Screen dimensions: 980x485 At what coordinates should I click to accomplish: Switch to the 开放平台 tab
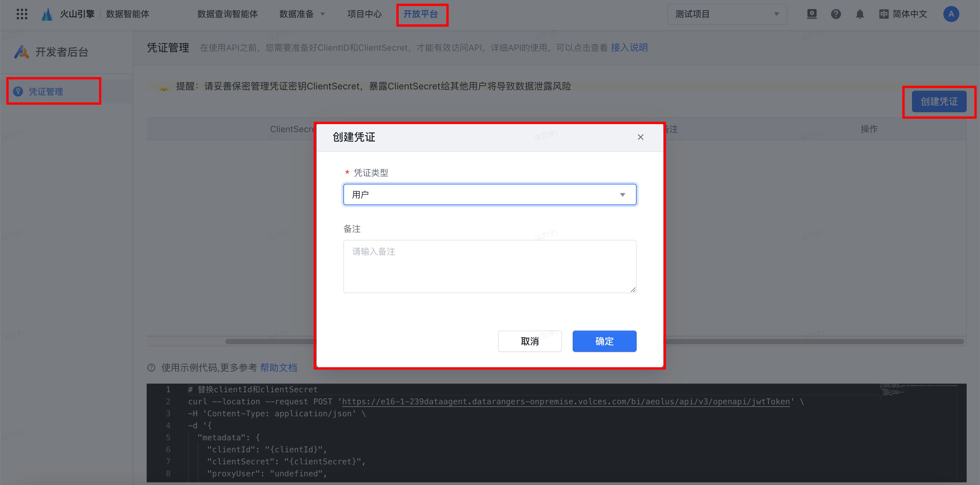[x=420, y=14]
